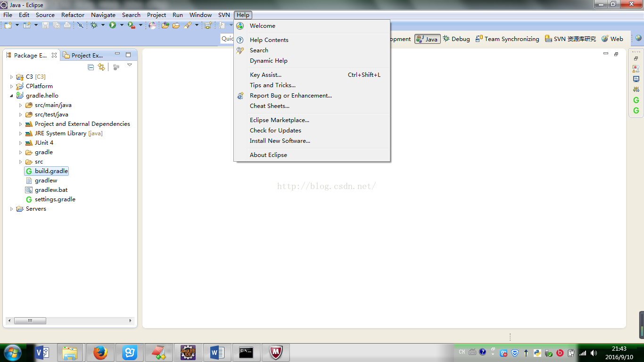Screen dimensions: 644x362
Task: Open dropdown beside the New wizard icon
Action: tap(17, 25)
